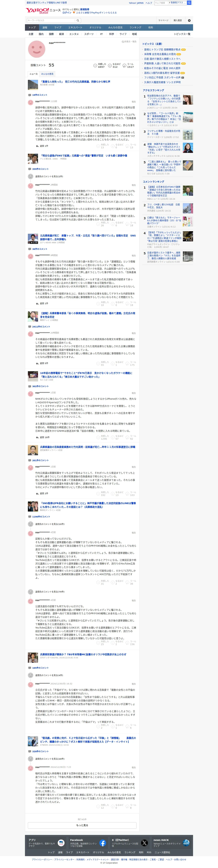
Task: Expand 返信先のコメントを見る(79件)
Action: 50,592
